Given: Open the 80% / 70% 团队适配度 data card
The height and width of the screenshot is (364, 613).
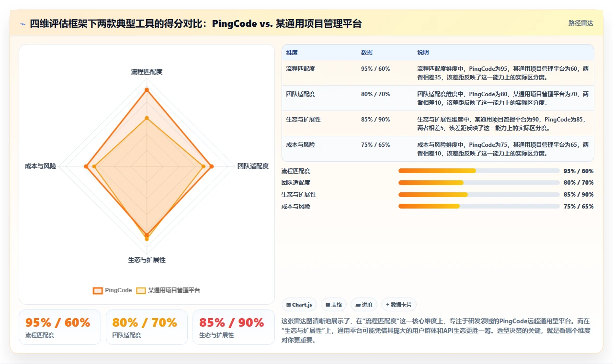Looking at the screenshot, I should tap(147, 327).
